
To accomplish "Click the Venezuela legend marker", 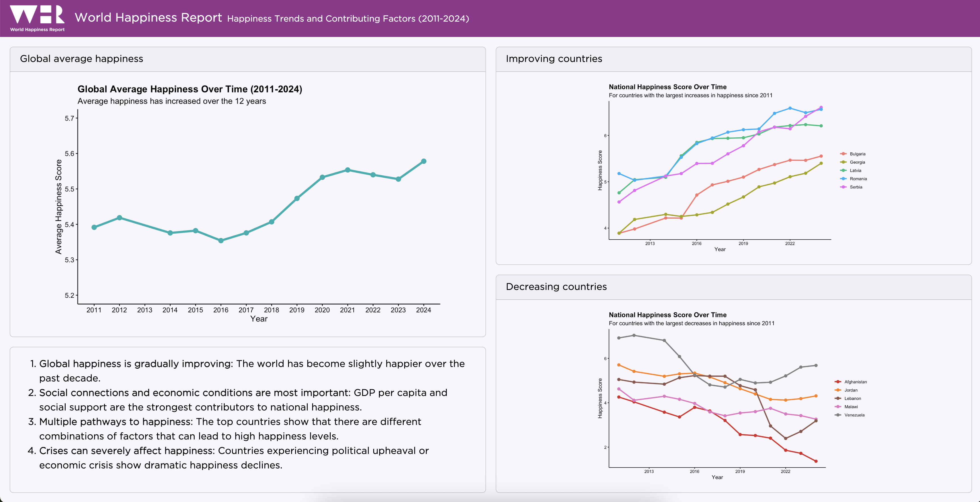I will pos(838,415).
